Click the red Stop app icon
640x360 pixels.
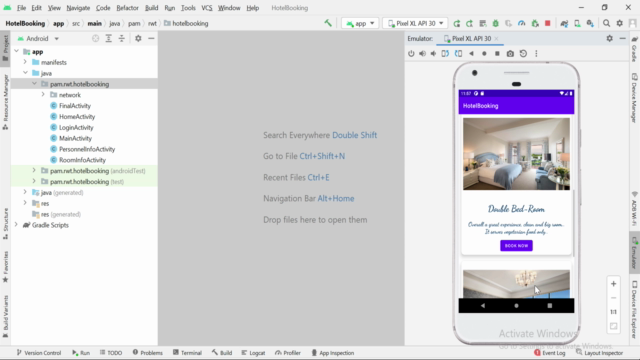[x=548, y=24]
